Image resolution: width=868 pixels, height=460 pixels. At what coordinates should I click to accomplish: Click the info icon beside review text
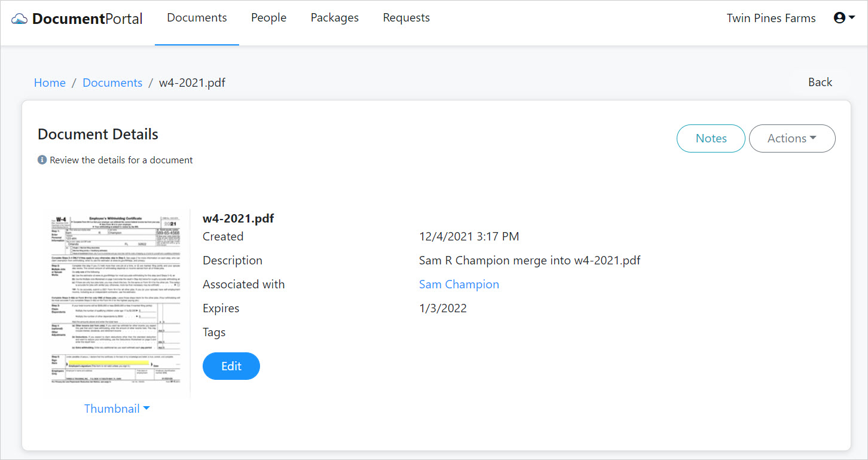[41, 160]
